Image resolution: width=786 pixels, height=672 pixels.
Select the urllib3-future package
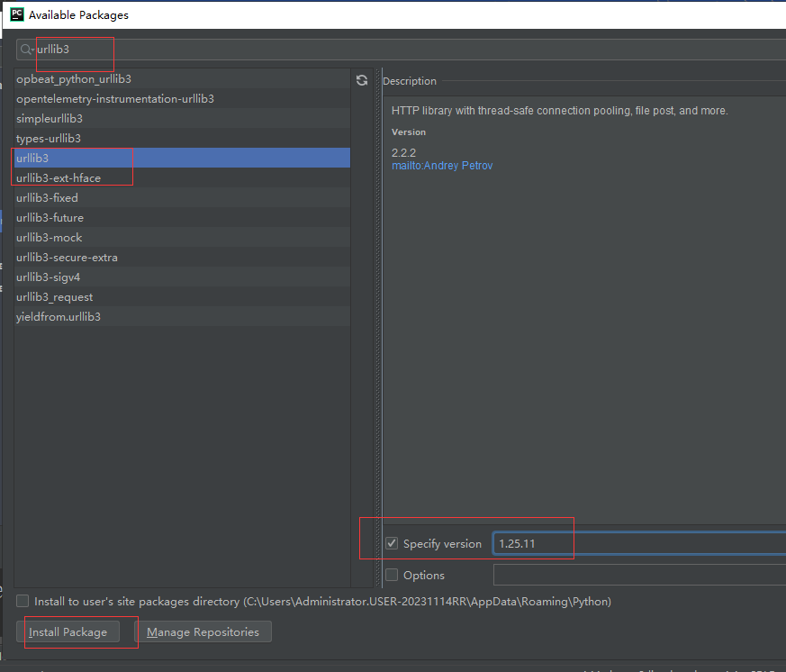[x=183, y=218]
